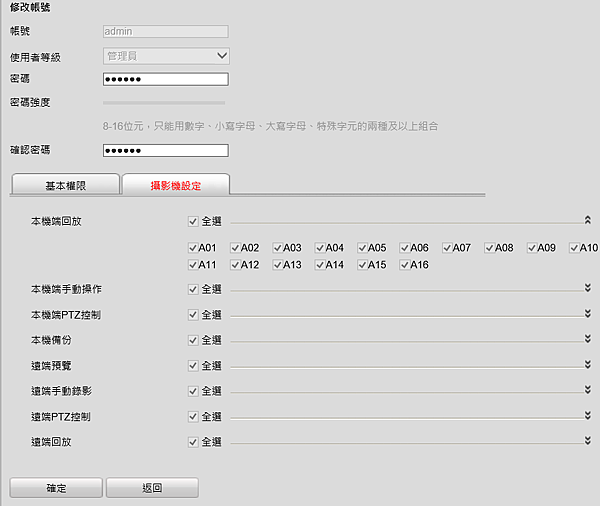This screenshot has height=506, width=600.
Task: Uncheck camera A13 checkbox
Action: pos(277,265)
